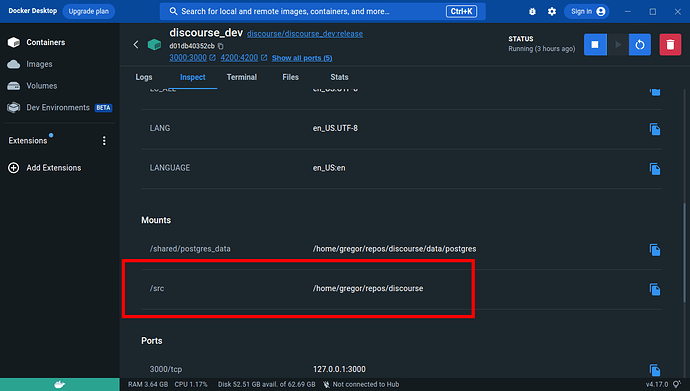The image size is (690, 391).
Task: Click the disk space available status entry
Action: click(267, 384)
